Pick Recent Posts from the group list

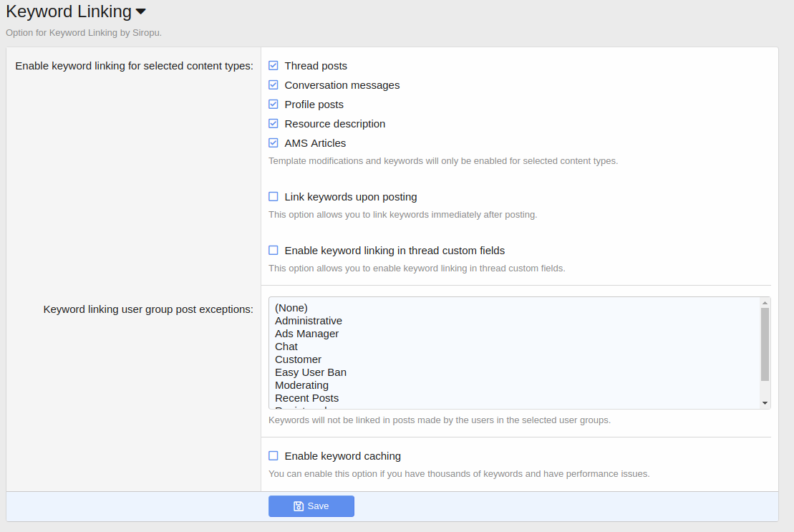pyautogui.click(x=307, y=398)
